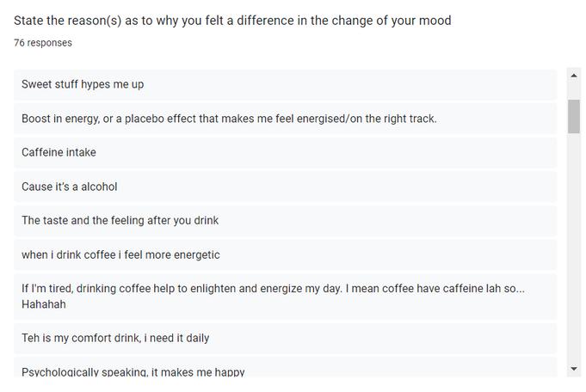This screenshot has height=392, width=586.
Task: Select 'The taste and the feeling after you drink'
Action: tap(285, 220)
